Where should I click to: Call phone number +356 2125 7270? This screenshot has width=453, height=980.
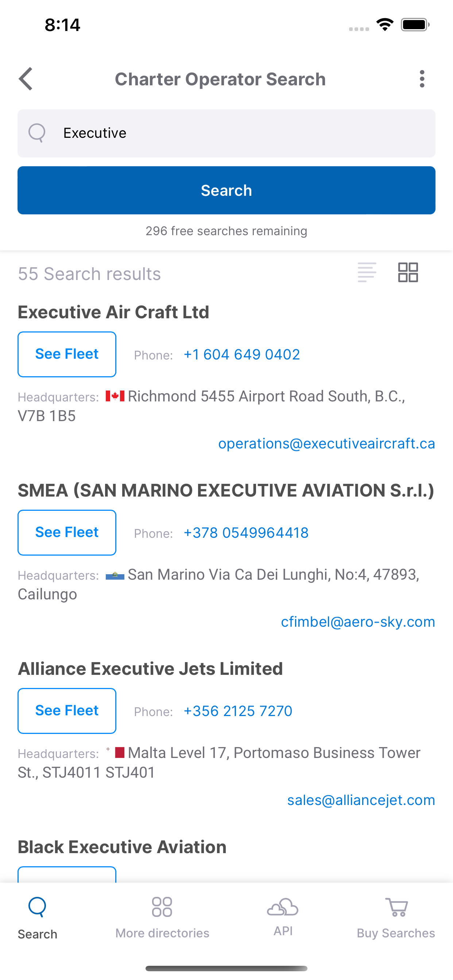238,711
